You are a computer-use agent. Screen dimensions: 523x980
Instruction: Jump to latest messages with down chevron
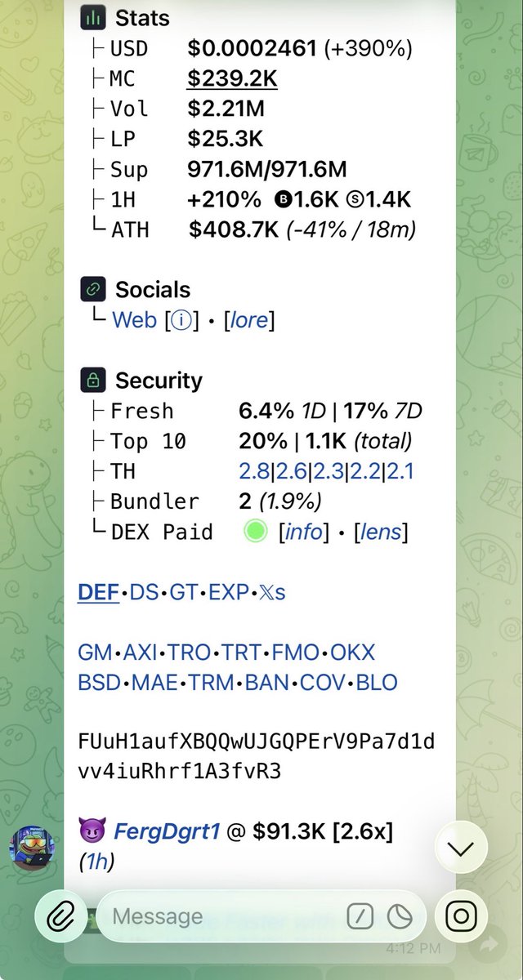tap(461, 849)
